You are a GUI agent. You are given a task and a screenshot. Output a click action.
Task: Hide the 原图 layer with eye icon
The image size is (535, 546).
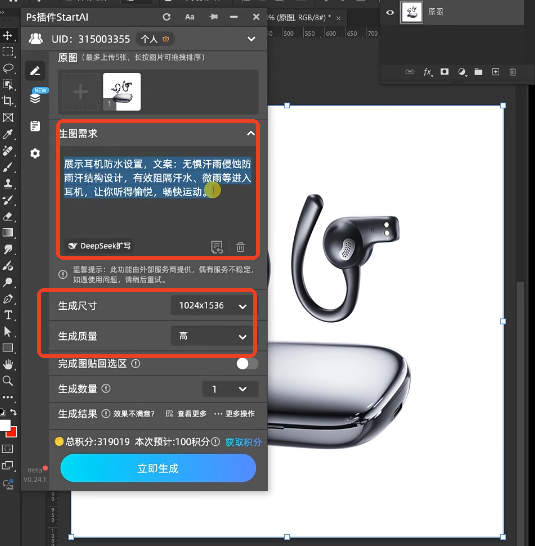pos(390,13)
